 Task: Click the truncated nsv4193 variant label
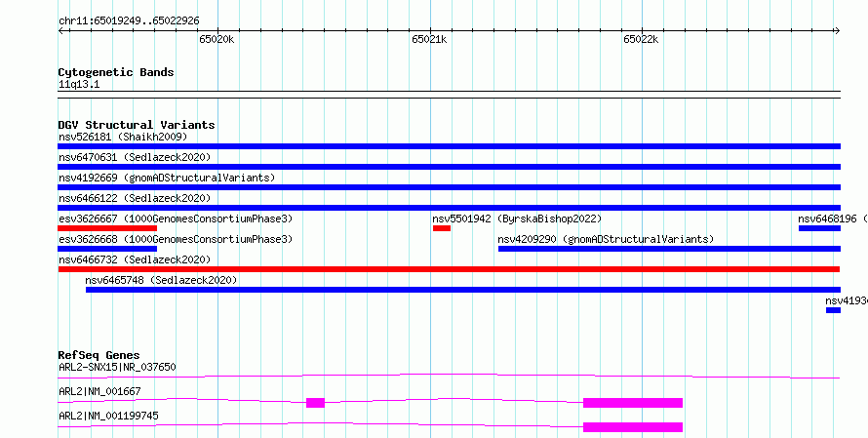pos(847,300)
